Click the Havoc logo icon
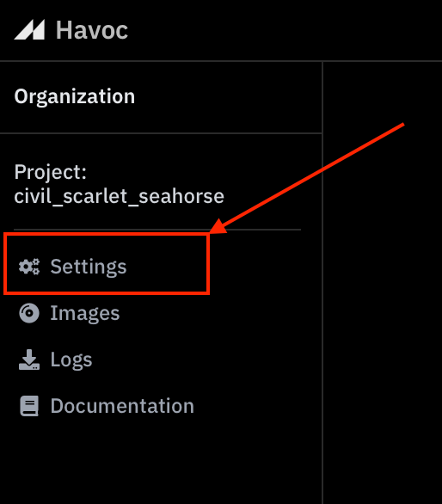Image resolution: width=442 pixels, height=504 pixels. point(29,30)
